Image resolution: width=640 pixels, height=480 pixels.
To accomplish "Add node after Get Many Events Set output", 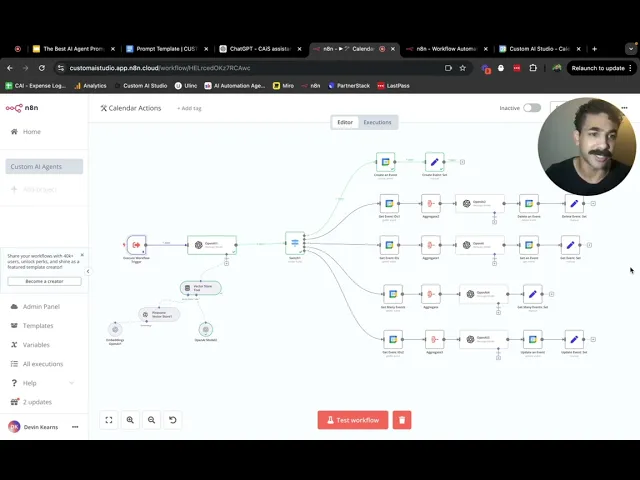I will [x=551, y=294].
